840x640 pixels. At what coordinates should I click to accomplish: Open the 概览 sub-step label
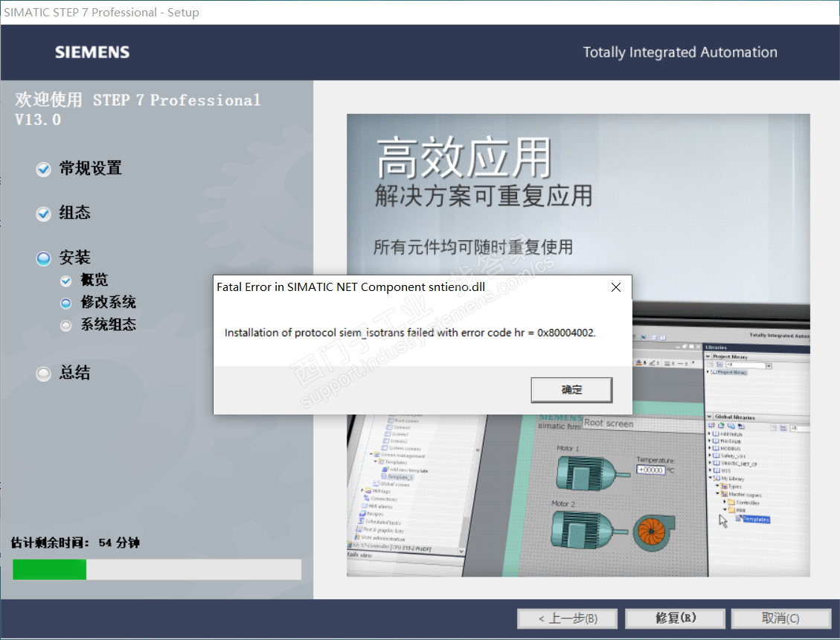tap(94, 280)
